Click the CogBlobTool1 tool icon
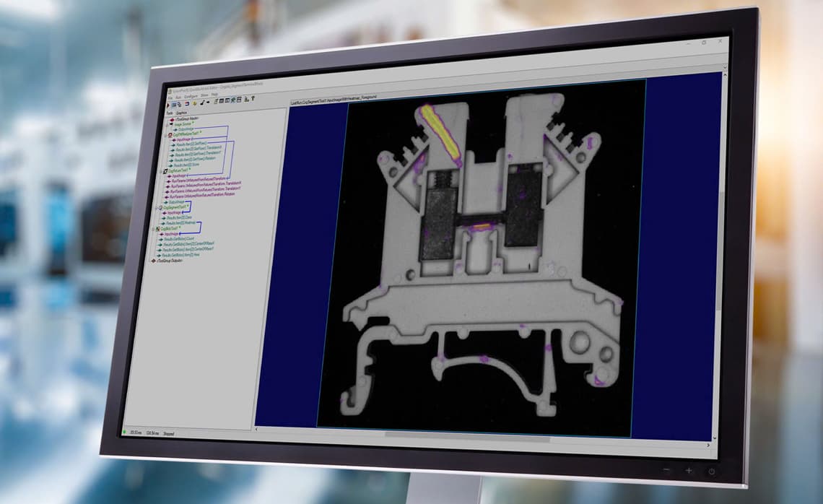823x504 pixels. click(x=157, y=230)
